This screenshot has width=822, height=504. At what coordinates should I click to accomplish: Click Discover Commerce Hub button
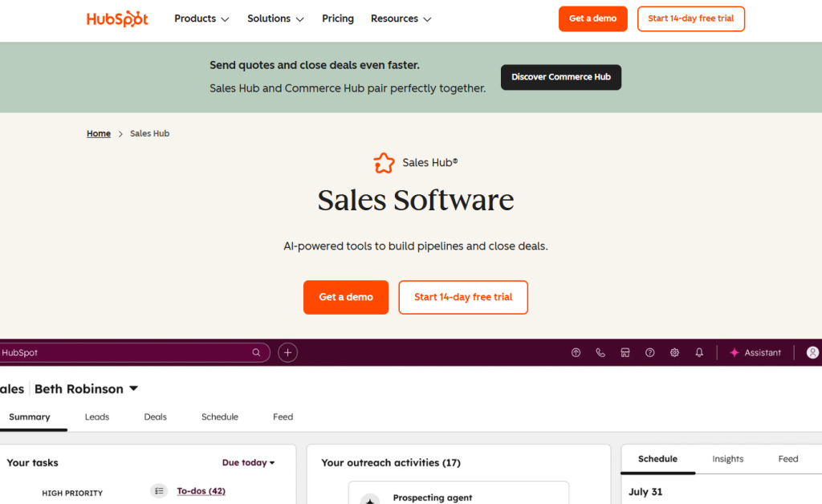(x=561, y=77)
